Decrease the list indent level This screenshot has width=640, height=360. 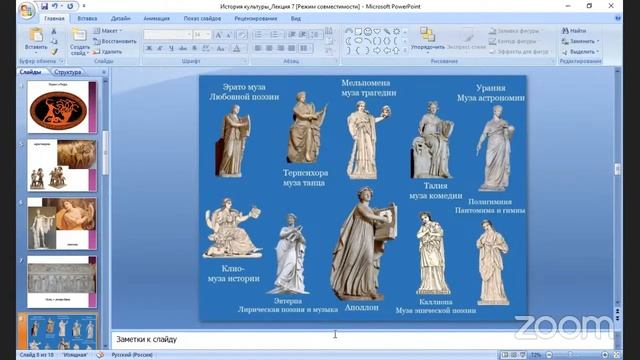point(291,35)
